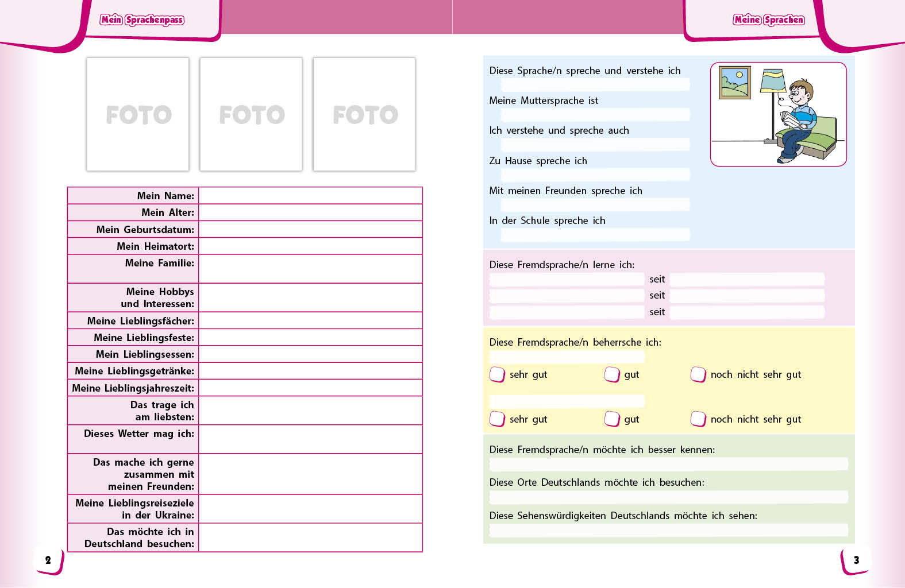The height and width of the screenshot is (588, 905).
Task: Click the boy reading on sofa illustration
Action: tap(778, 114)
